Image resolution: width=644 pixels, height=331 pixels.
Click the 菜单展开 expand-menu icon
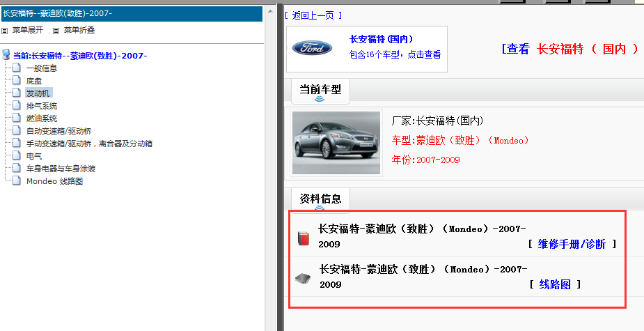click(4, 31)
